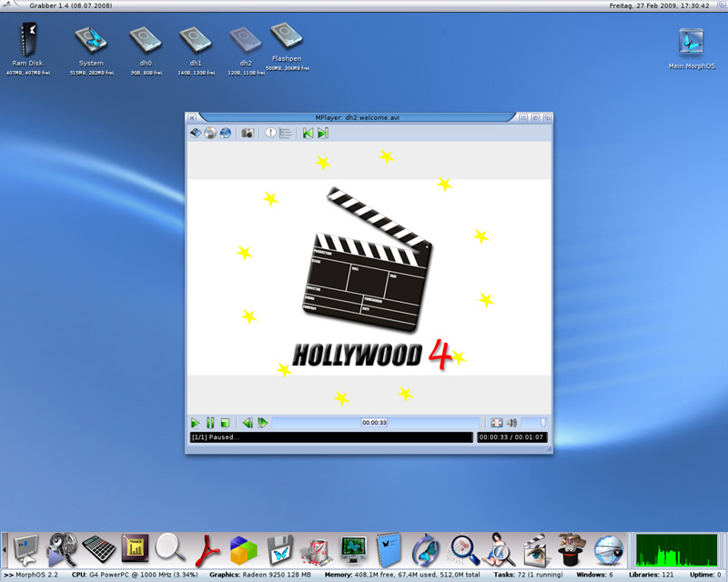This screenshot has width=728, height=582.
Task: Open the green-screen monitor dock icon
Action: click(353, 549)
